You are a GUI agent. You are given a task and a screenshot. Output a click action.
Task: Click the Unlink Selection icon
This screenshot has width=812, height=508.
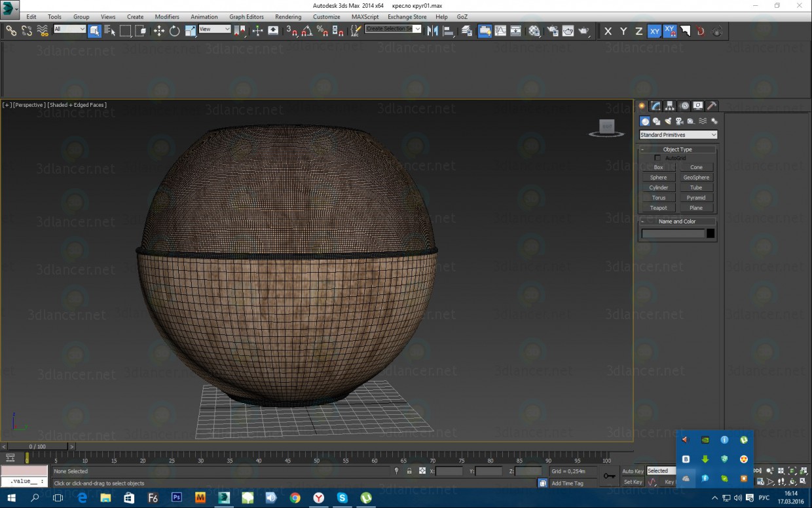(27, 30)
